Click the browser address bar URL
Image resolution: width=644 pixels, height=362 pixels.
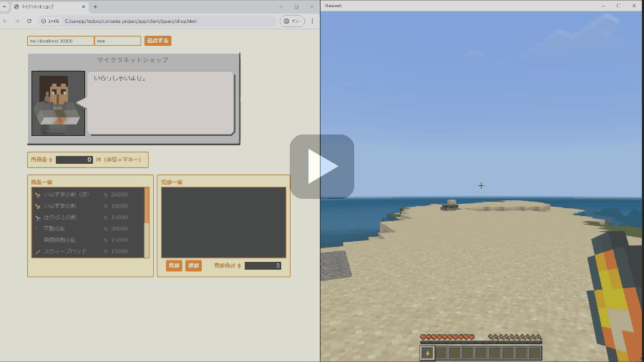tap(131, 21)
